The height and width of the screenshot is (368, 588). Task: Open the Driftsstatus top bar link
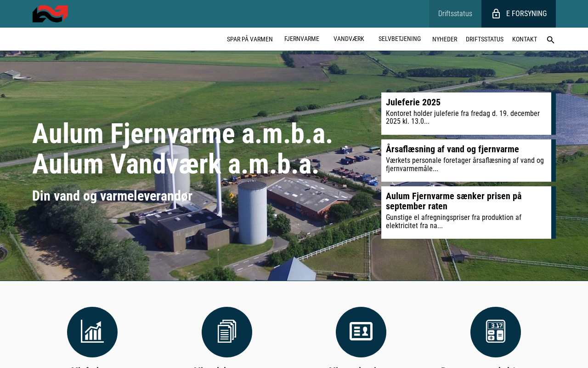click(x=455, y=14)
